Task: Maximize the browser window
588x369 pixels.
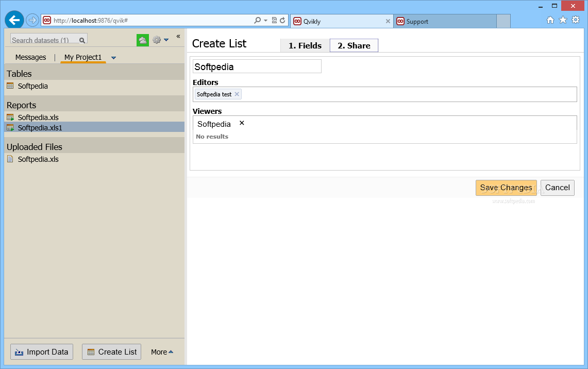Action: 555,6
